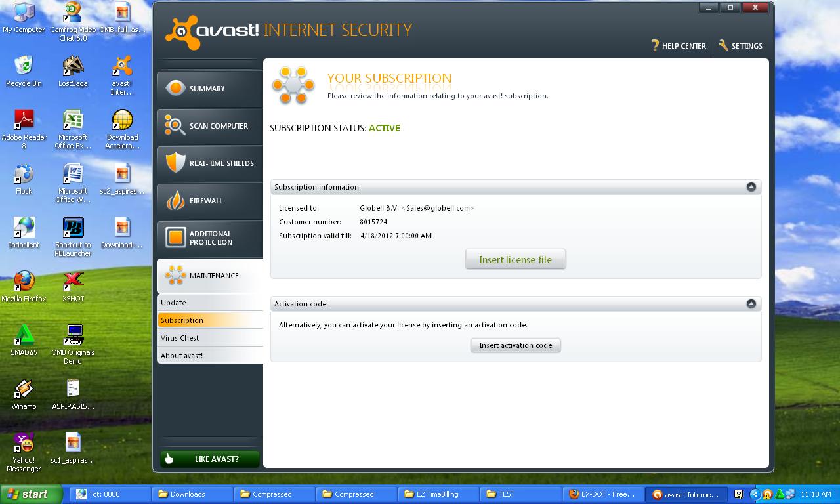
Task: Select the Update submenu item
Action: [x=210, y=303]
